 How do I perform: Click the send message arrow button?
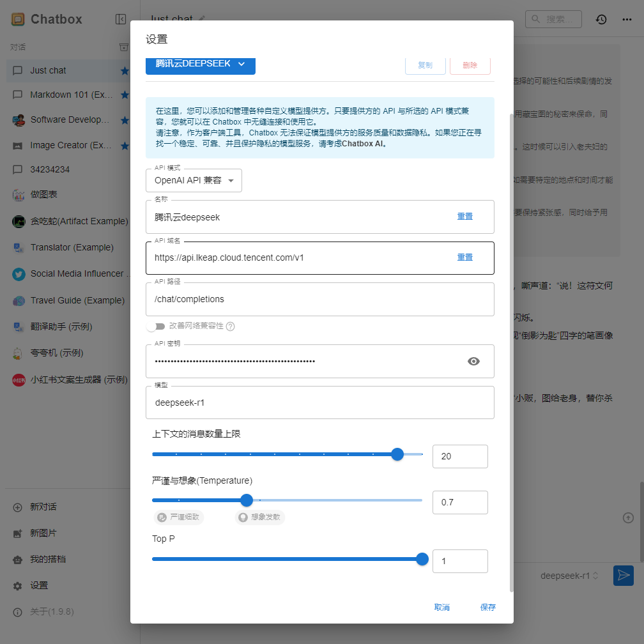tap(624, 576)
